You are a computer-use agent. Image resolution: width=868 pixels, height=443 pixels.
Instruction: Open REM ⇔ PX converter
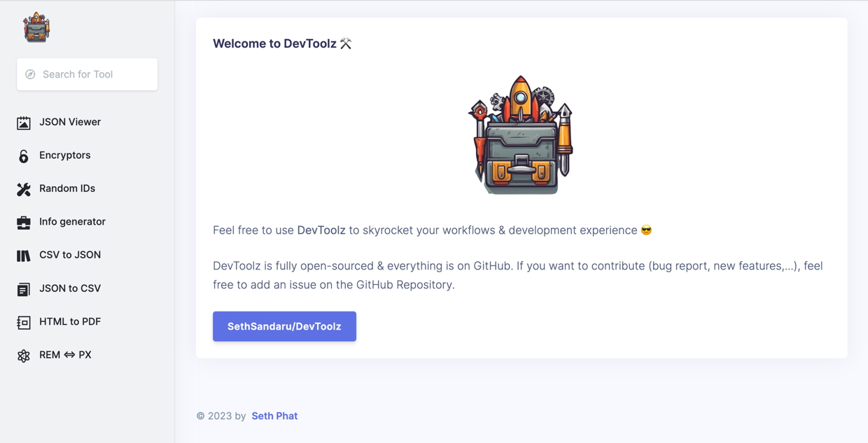click(65, 355)
